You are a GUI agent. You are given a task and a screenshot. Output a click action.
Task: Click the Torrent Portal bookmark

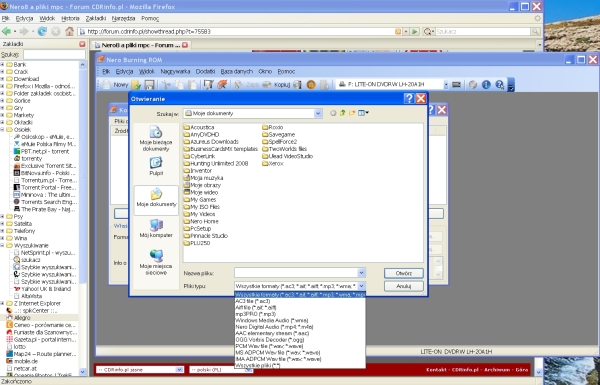pyautogui.click(x=45, y=188)
